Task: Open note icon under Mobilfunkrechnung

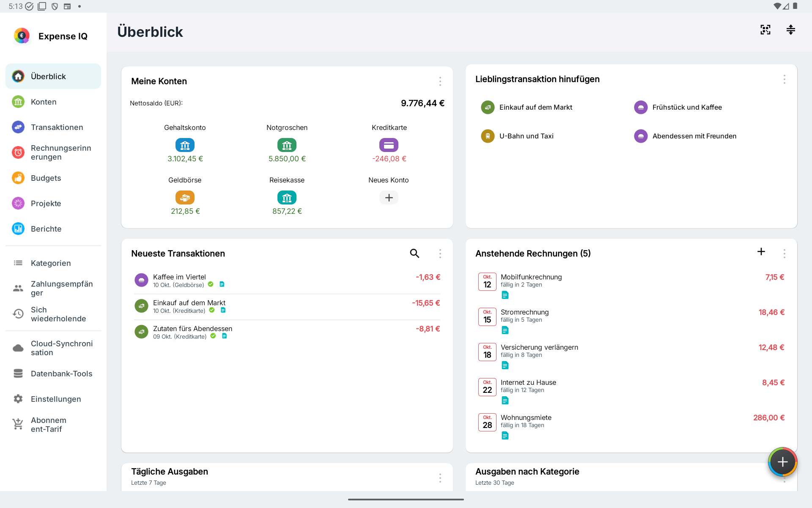Action: [x=505, y=295]
